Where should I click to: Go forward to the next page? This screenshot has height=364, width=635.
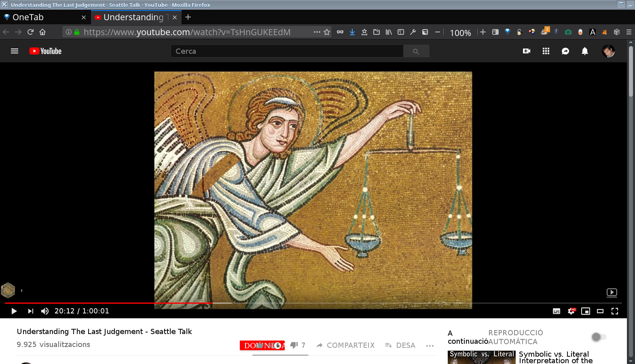click(18, 32)
